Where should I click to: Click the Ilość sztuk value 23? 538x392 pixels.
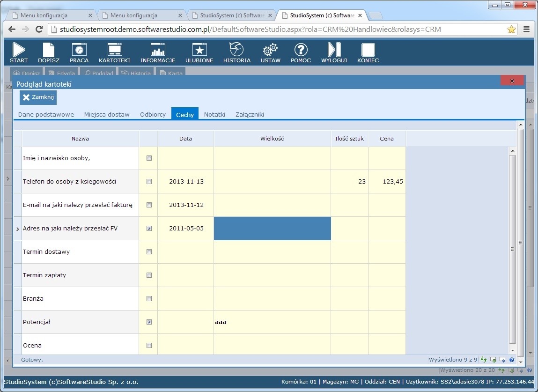362,182
